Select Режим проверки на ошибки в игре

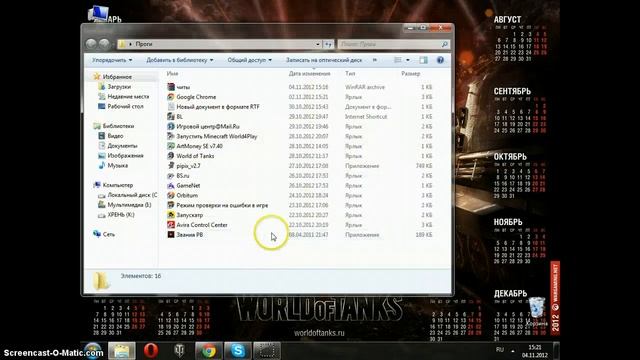coord(222,205)
